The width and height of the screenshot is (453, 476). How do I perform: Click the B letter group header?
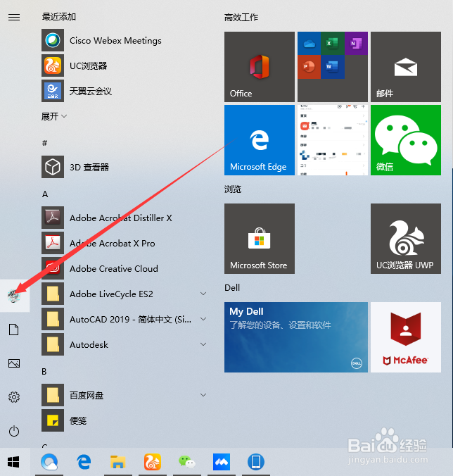point(44,371)
